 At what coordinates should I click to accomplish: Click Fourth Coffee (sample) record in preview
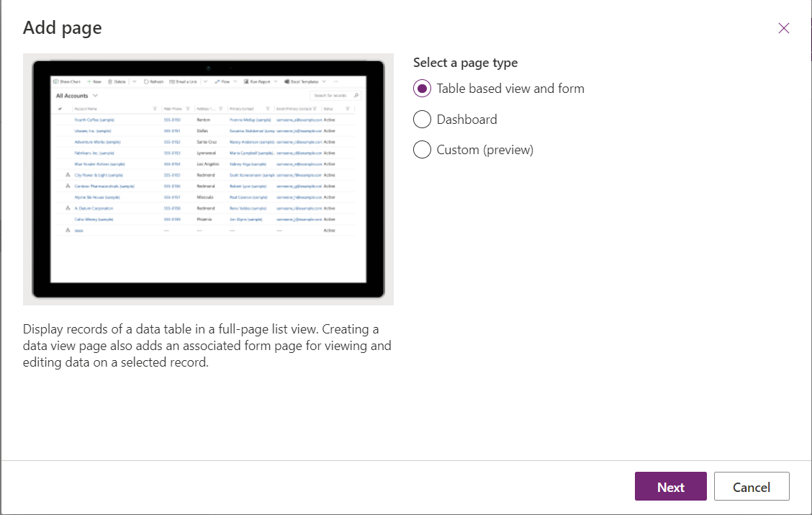click(94, 120)
